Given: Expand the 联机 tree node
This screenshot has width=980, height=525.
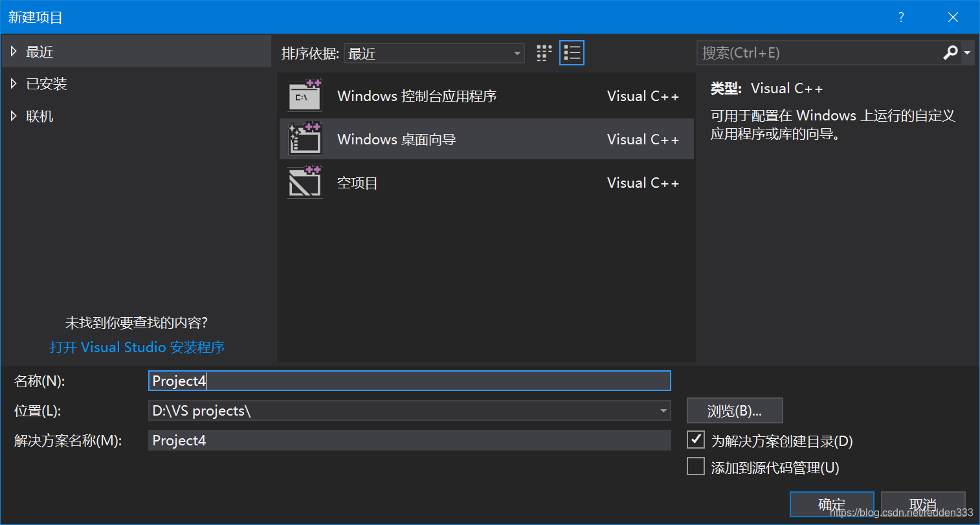Looking at the screenshot, I should (14, 116).
